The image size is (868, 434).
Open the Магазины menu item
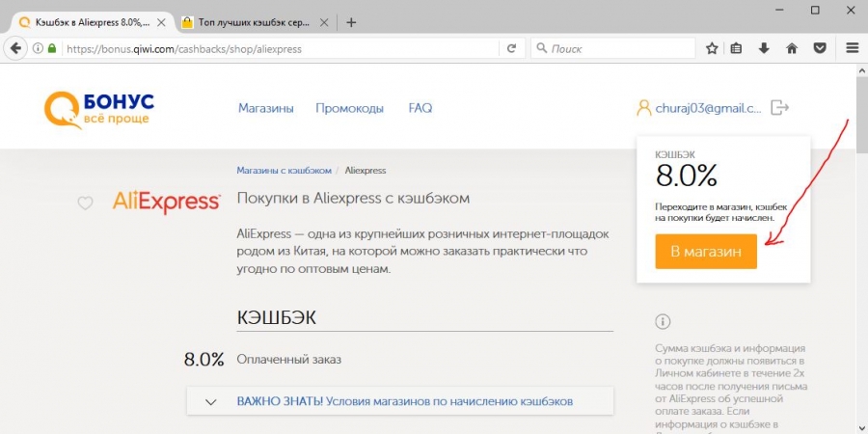point(266,108)
